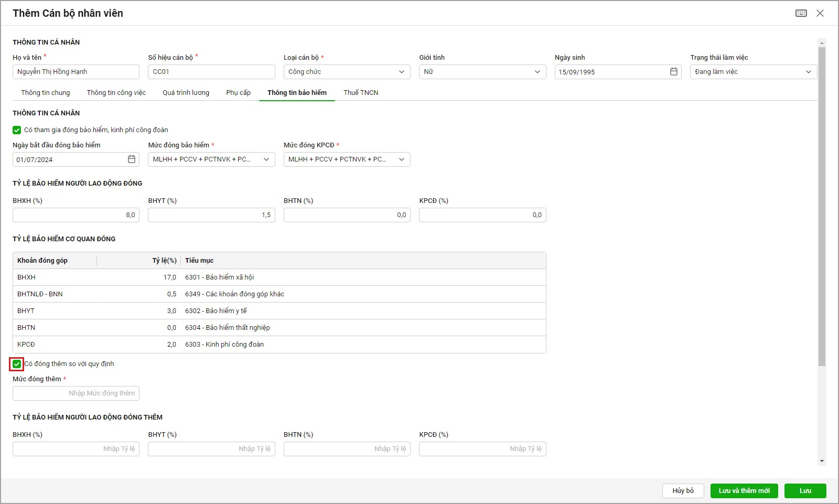Select the Phụ cấp tab
Image resolution: width=839 pixels, height=504 pixels.
238,93
